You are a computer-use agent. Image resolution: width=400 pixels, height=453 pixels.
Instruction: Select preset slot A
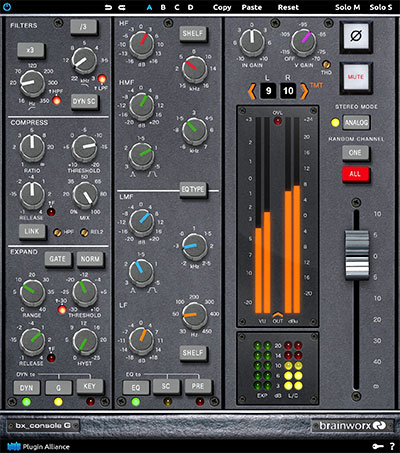tap(149, 7)
